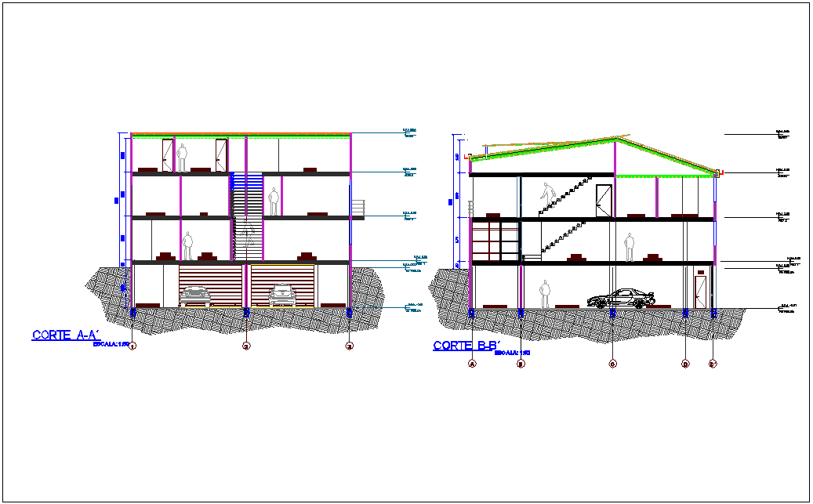Click the side-view sports car in Corte B-B'
The width and height of the screenshot is (813, 504).
[621, 298]
